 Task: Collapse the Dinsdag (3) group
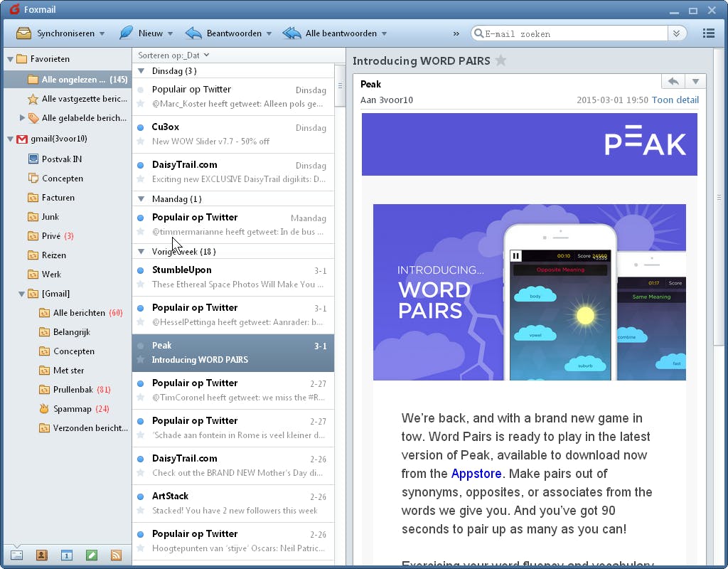[141, 71]
